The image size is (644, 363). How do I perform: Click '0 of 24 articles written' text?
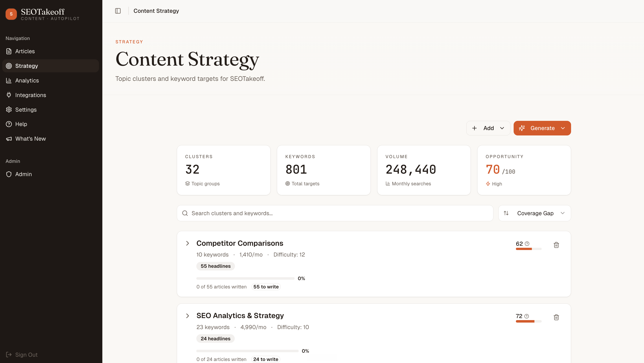[x=221, y=359]
